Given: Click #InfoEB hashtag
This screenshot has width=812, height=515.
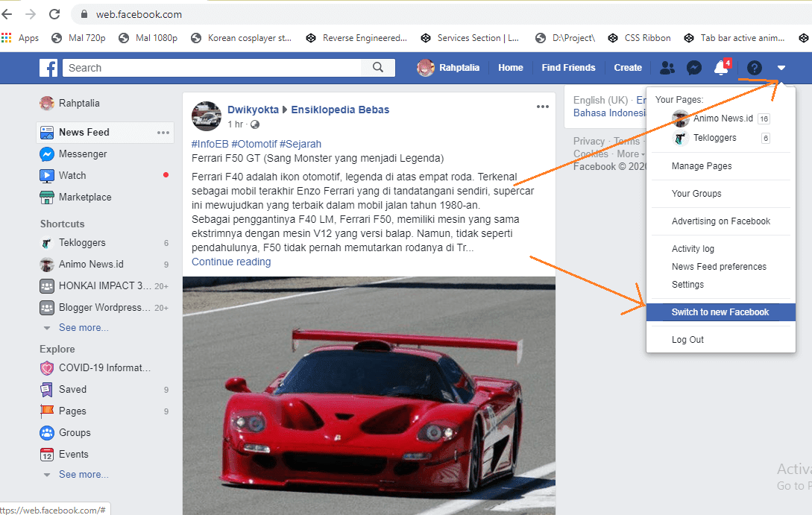Looking at the screenshot, I should pyautogui.click(x=210, y=145).
